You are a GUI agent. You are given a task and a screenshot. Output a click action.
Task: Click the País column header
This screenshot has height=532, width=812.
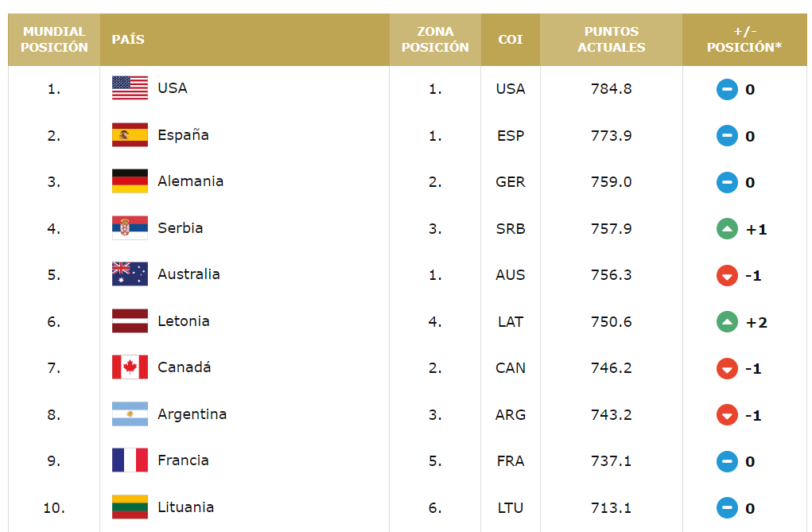pyautogui.click(x=128, y=40)
